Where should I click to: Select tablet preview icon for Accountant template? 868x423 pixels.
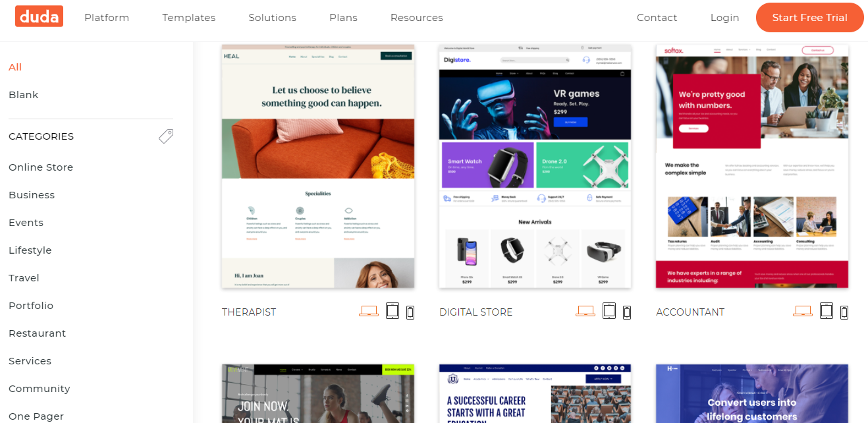click(x=827, y=311)
